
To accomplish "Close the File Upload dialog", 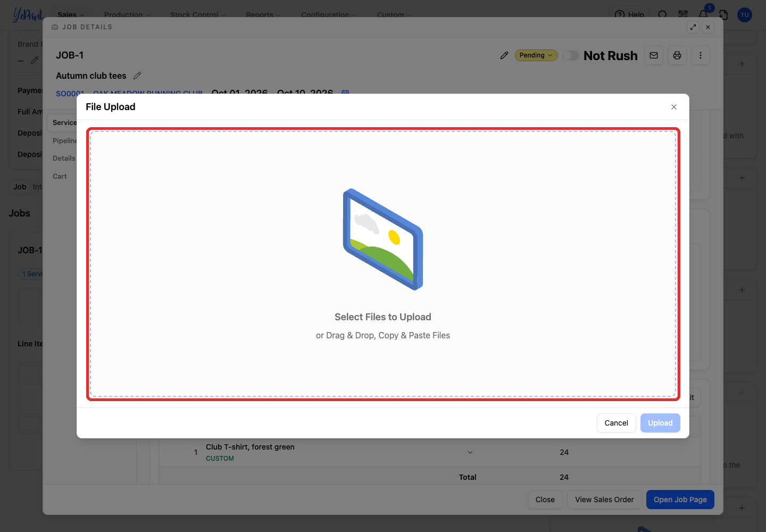I will tap(674, 107).
